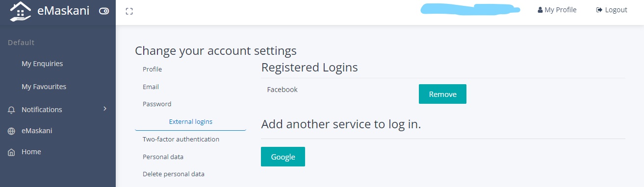Screen dimensions: 644x187
Task: Click the Logout arrow icon
Action: click(599, 10)
